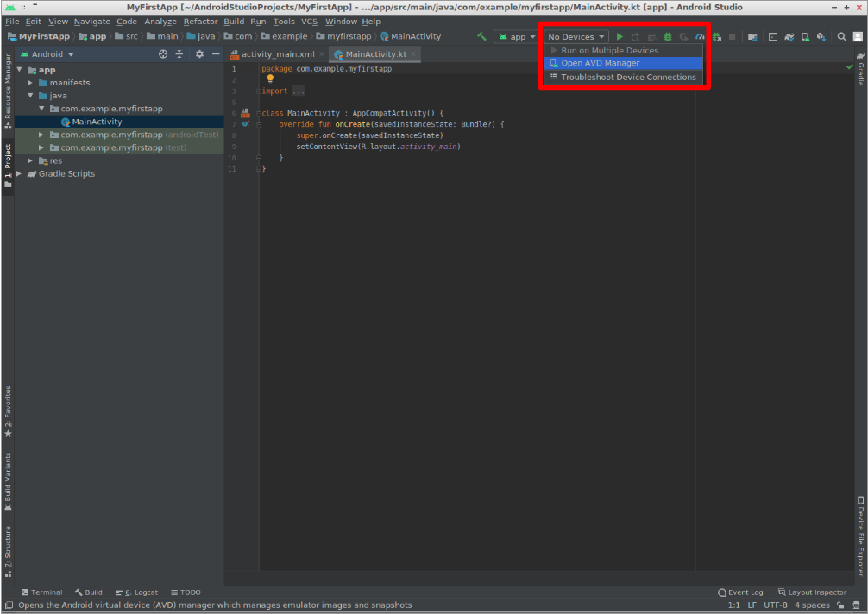Toggle Resource Manager side panel
This screenshot has height=614, width=868.
pyautogui.click(x=8, y=91)
